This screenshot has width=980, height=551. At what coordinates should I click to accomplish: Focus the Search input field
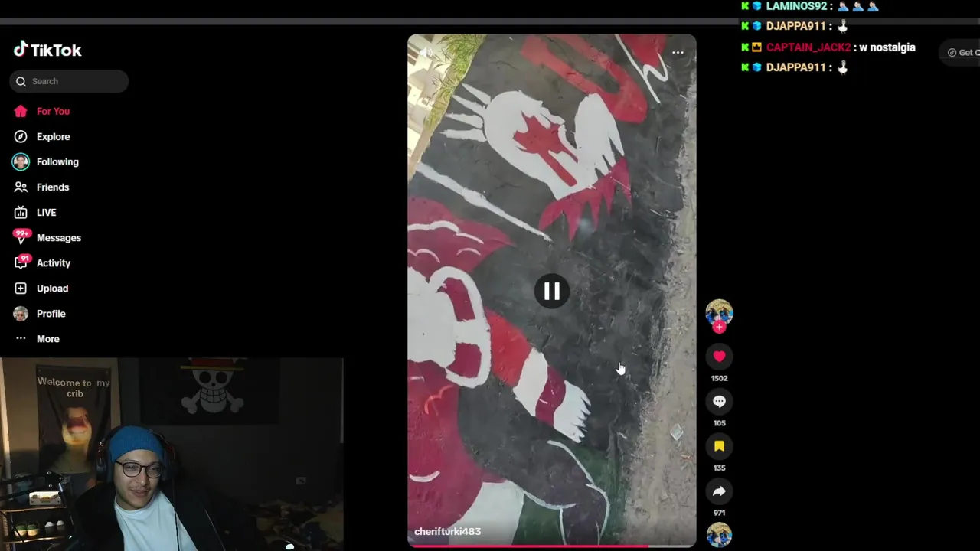[69, 81]
